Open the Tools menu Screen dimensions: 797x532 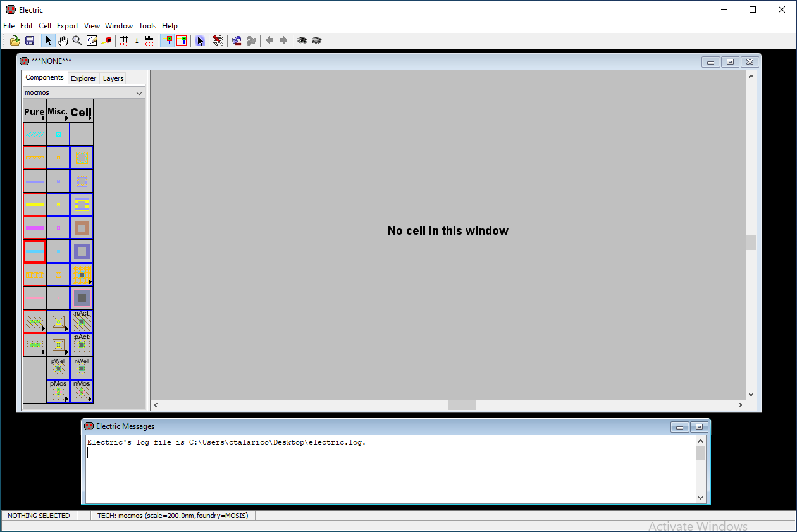(x=147, y=26)
